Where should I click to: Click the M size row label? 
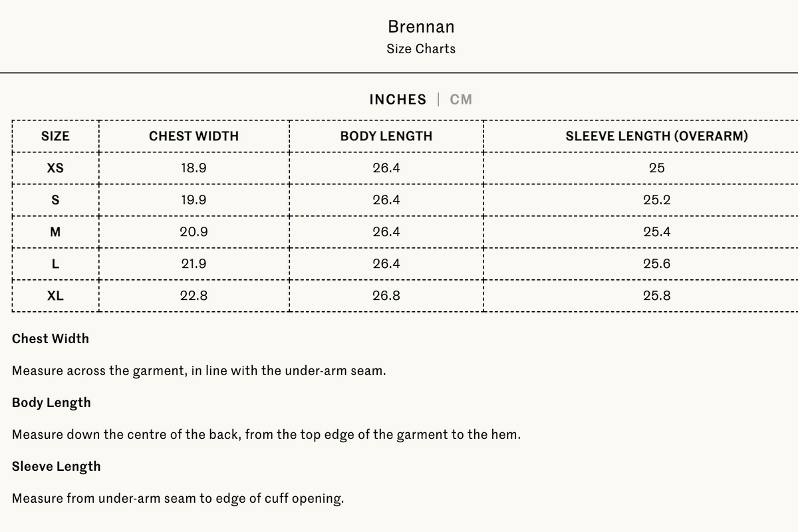[55, 232]
